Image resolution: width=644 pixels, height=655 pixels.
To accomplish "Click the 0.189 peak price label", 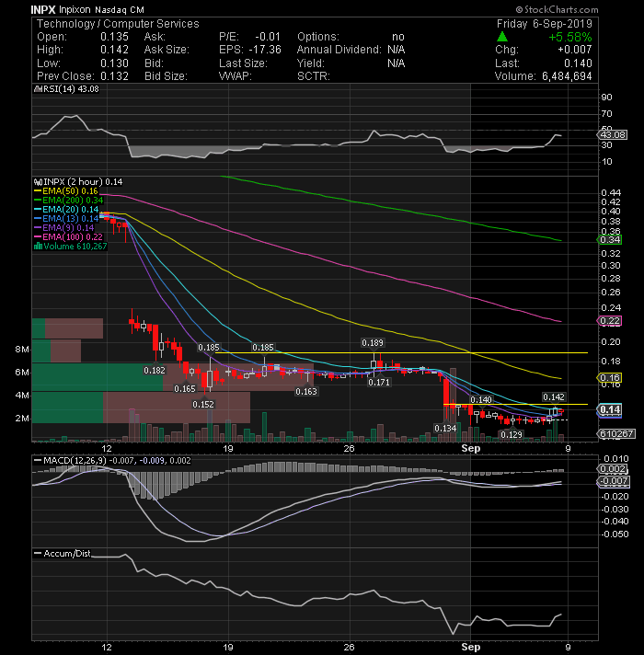I will pyautogui.click(x=373, y=343).
